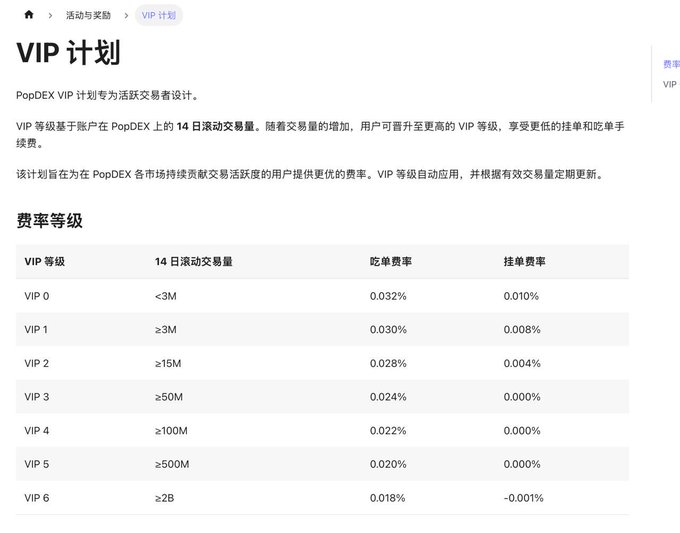Select the 0.018% taker fee cell

388,498
